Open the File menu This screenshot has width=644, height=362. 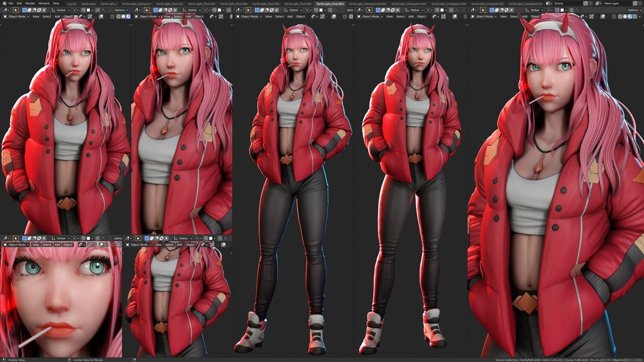(11, 4)
